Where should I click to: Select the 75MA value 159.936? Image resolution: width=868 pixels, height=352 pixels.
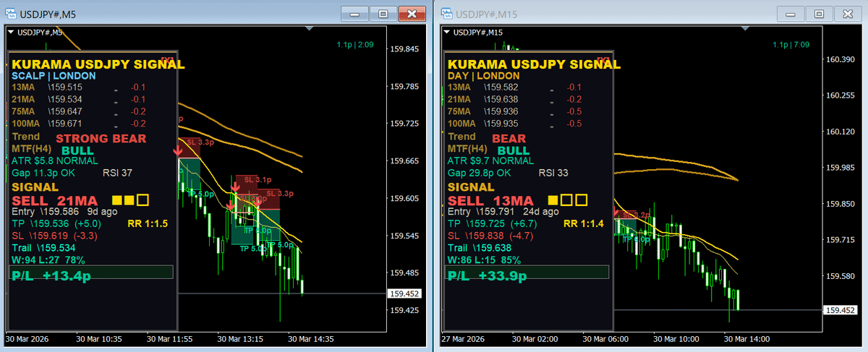pos(501,111)
